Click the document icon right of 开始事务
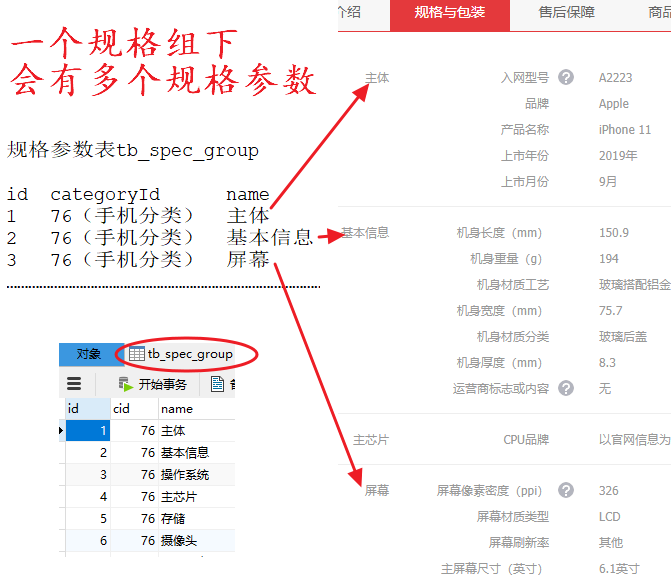The height and width of the screenshot is (580, 671). click(218, 384)
